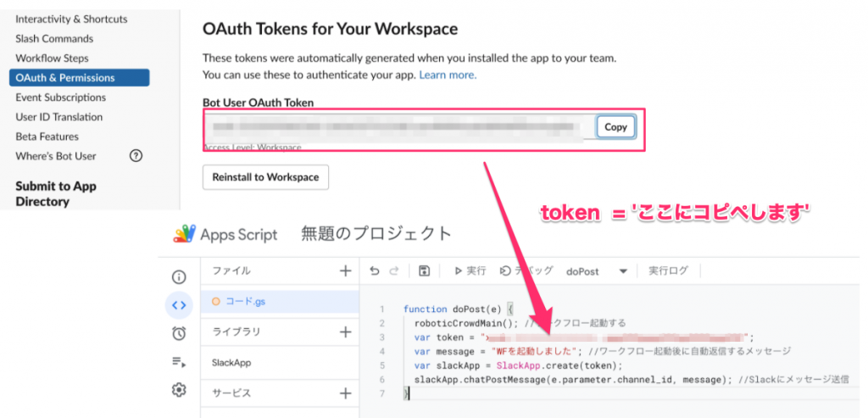The image size is (868, 418).
Task: Open 実行ログ execution log
Action: tap(668, 270)
